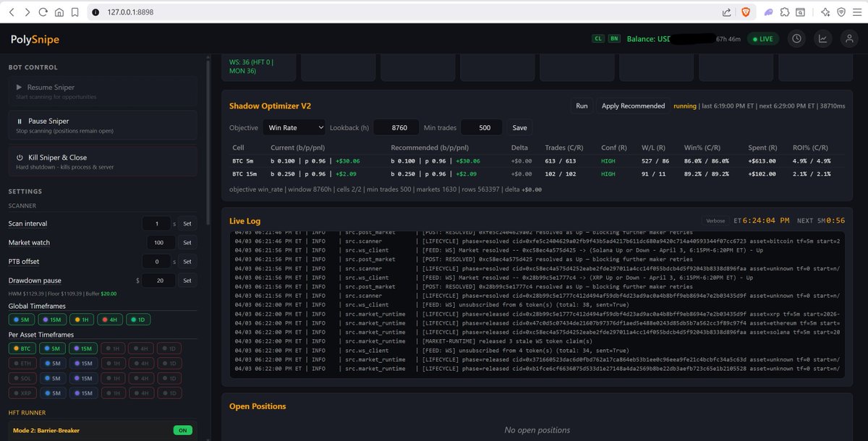Click Save in Shadow Optimizer

click(519, 127)
